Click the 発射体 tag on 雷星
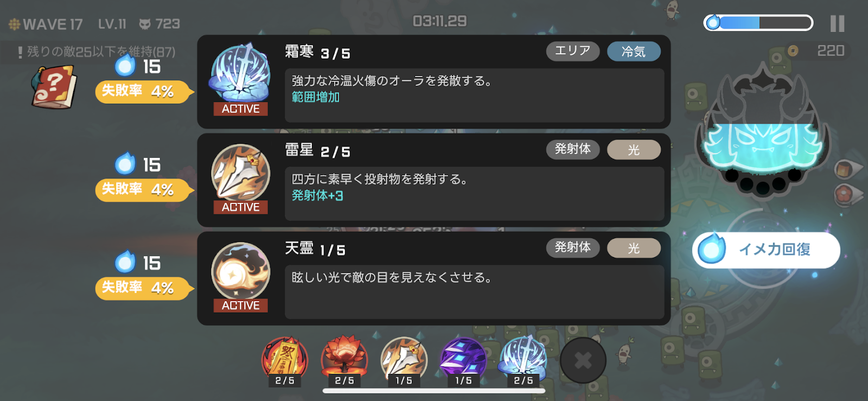The height and width of the screenshot is (401, 868). [573, 149]
